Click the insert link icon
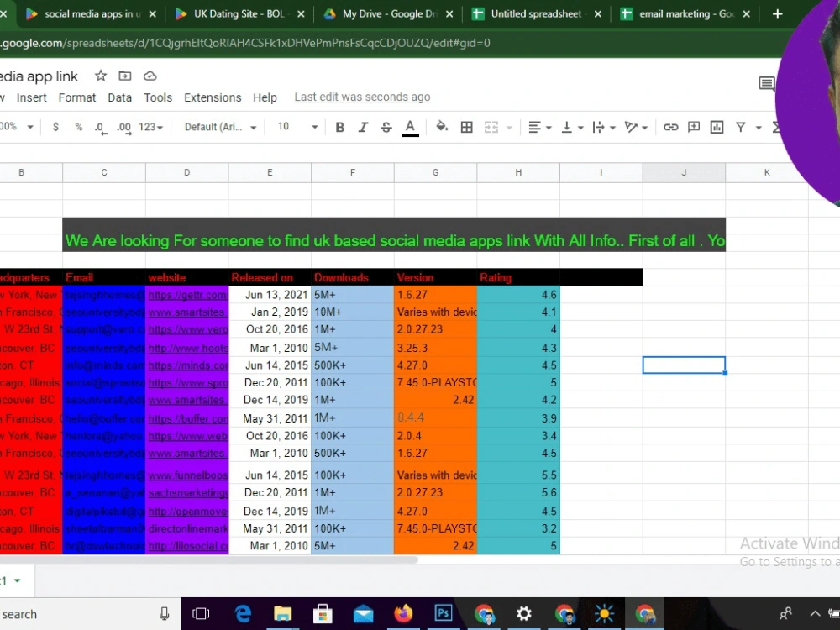Viewport: 840px width, 630px height. (670, 127)
